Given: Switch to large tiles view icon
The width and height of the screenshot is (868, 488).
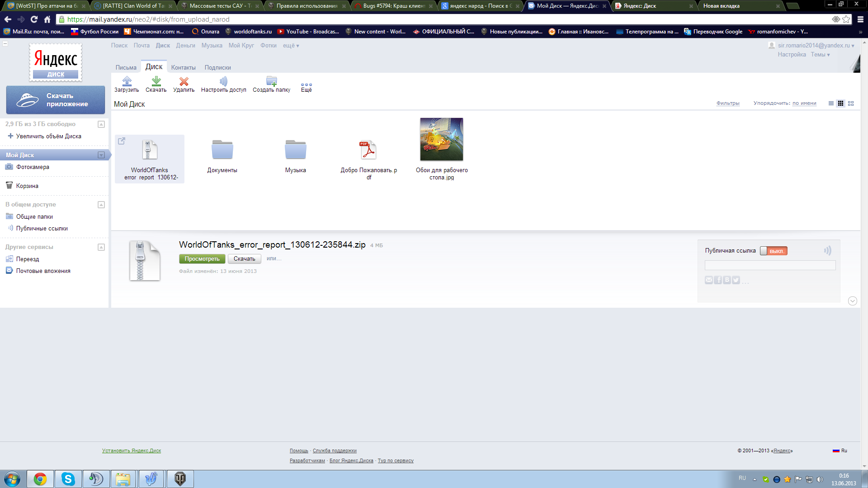Looking at the screenshot, I should point(851,103).
